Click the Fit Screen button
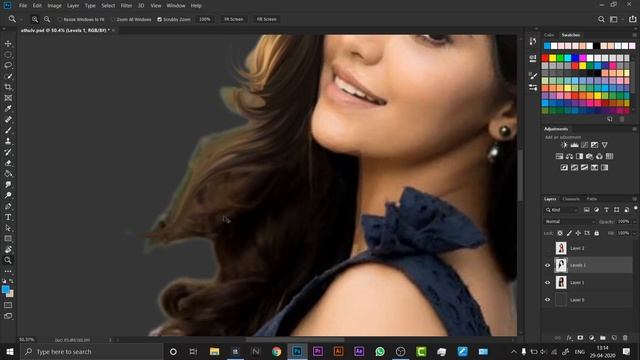640x360 pixels. [233, 19]
